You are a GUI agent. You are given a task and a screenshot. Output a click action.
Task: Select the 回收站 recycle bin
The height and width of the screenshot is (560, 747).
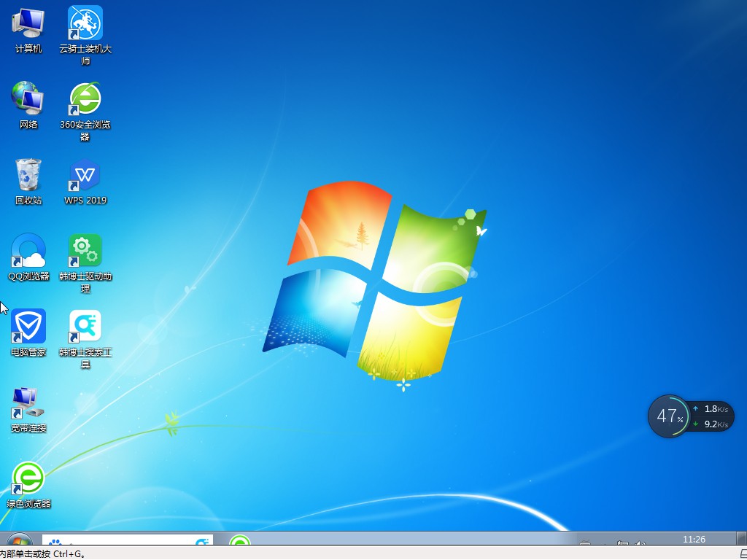(x=28, y=182)
